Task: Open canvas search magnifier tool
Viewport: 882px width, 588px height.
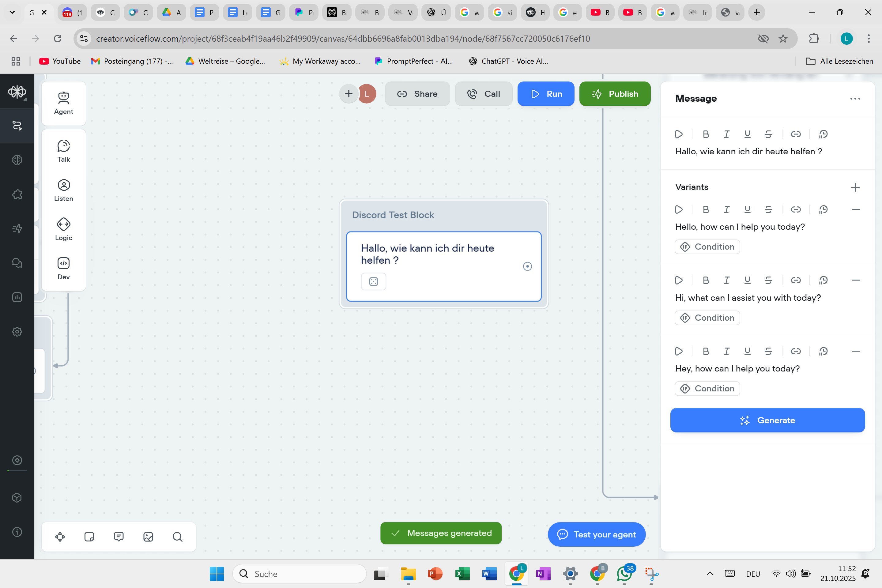Action: [177, 537]
